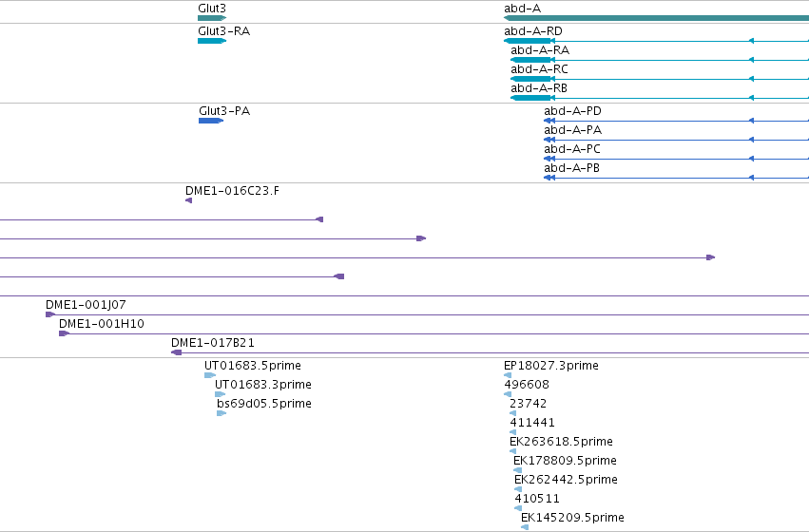
Task: Click the Glut3 gene label
Action: [212, 9]
